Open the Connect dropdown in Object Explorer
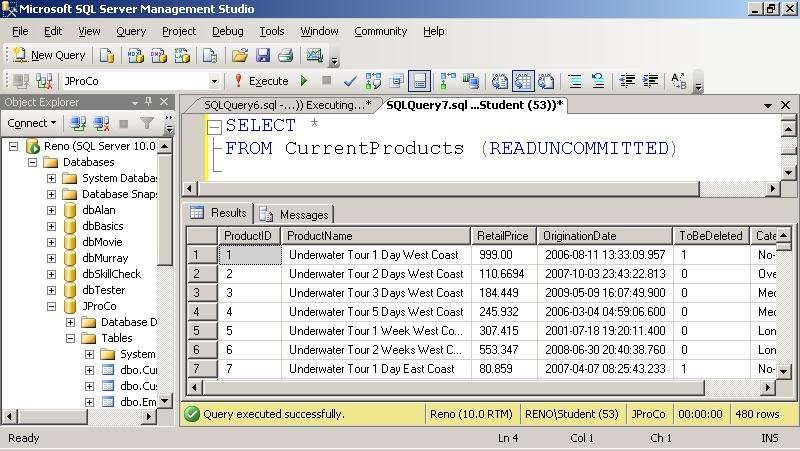This screenshot has height=451, width=800. pos(31,123)
